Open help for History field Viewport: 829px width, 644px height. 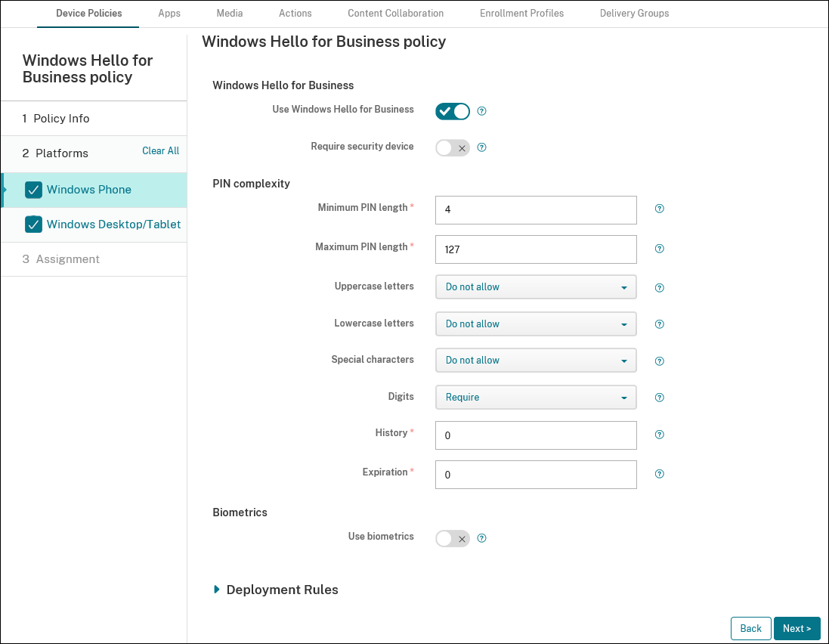[659, 435]
